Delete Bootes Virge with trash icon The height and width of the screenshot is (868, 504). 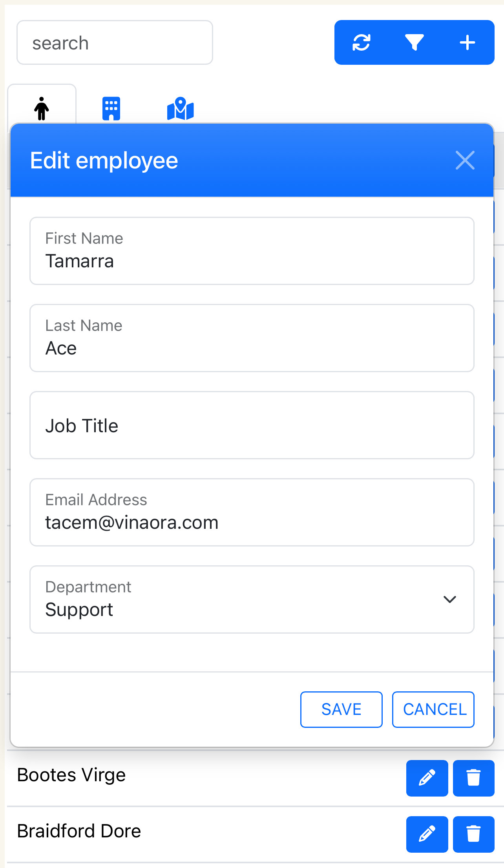tap(473, 778)
